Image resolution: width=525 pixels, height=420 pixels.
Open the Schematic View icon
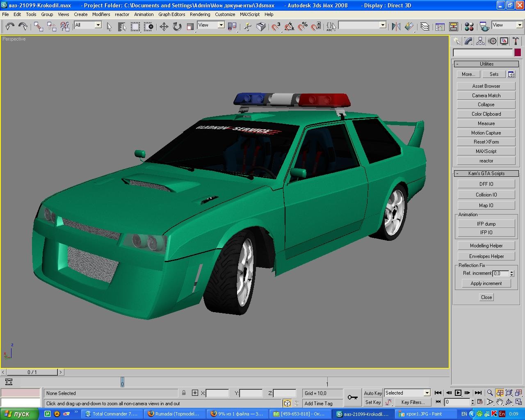tap(454, 27)
